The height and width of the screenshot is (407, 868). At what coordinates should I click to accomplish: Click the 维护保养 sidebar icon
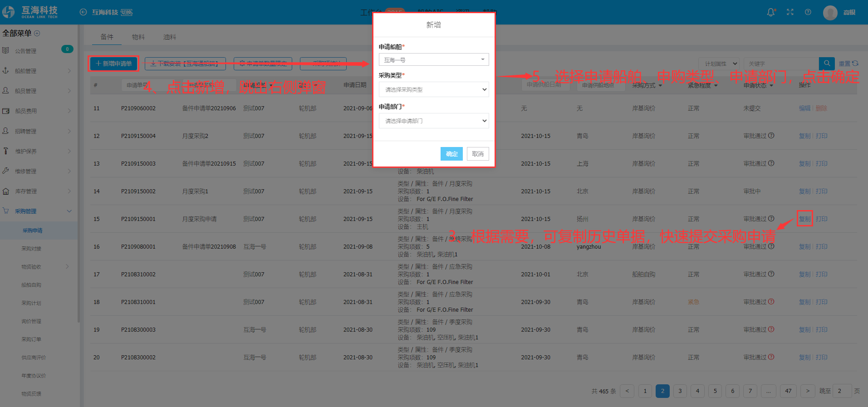point(5,151)
